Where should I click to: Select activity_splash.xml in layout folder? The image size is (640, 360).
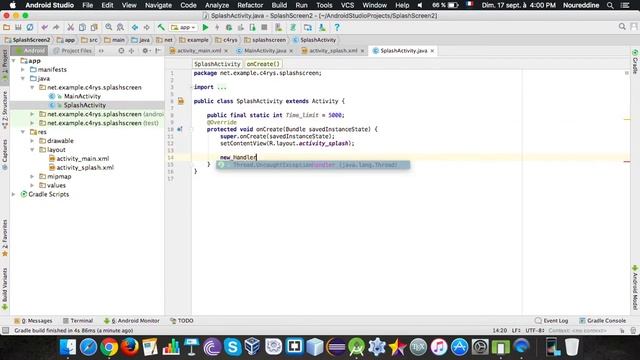[85, 167]
